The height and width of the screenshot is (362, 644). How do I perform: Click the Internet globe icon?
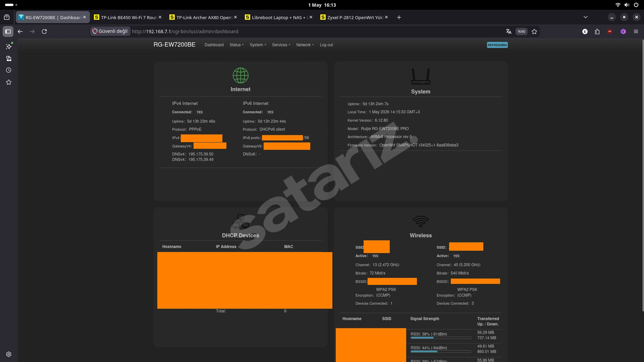coord(240,75)
